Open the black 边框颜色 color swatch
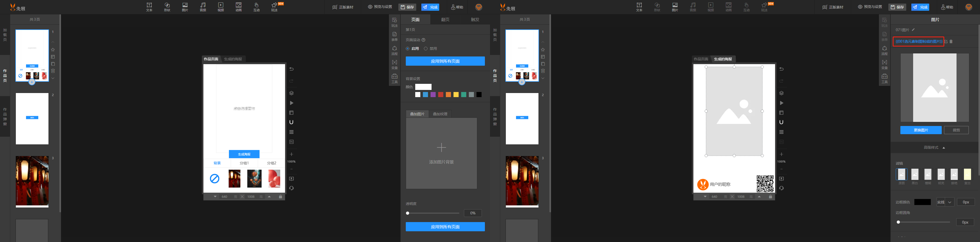 (923, 202)
